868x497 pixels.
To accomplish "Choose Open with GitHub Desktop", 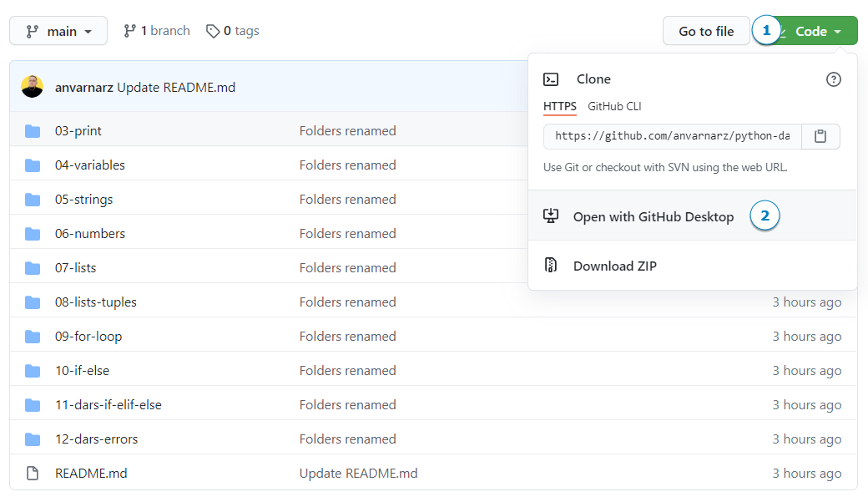I will coord(653,216).
